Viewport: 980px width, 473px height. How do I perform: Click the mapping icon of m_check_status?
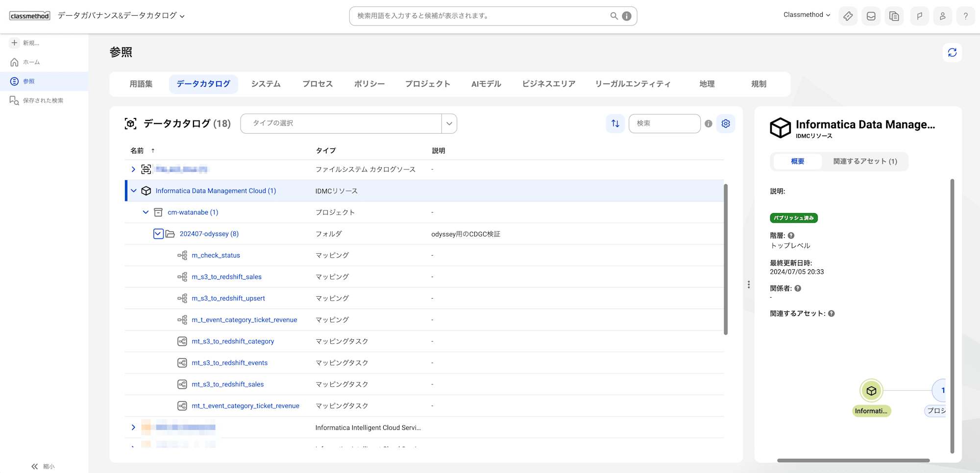coord(182,255)
